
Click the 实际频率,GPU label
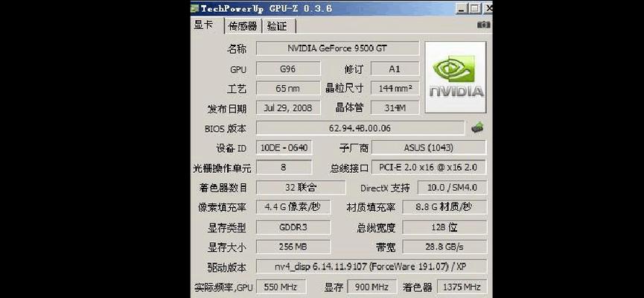click(223, 287)
